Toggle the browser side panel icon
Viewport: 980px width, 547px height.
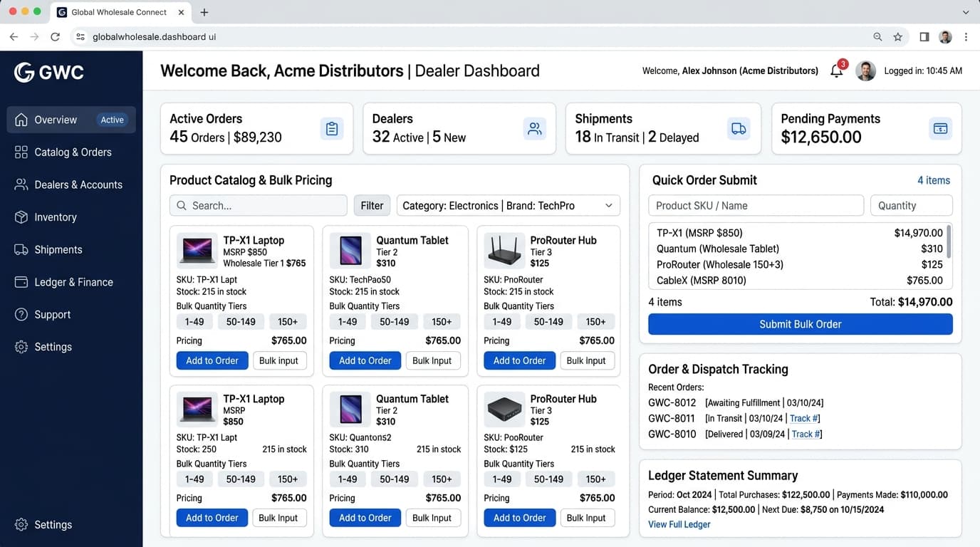click(x=924, y=37)
